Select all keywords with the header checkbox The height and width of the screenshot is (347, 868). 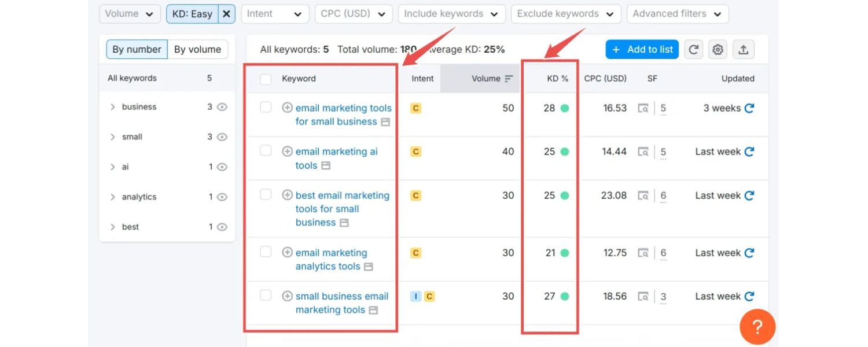pyautogui.click(x=266, y=79)
